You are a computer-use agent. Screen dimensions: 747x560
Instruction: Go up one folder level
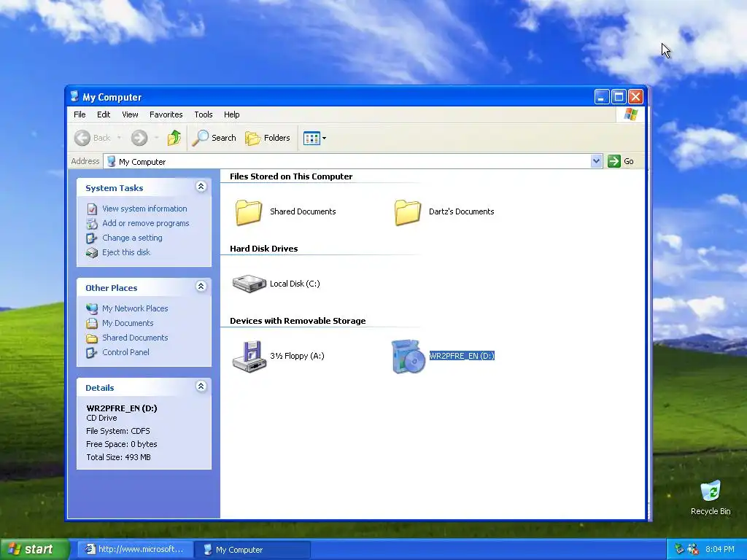(x=174, y=138)
